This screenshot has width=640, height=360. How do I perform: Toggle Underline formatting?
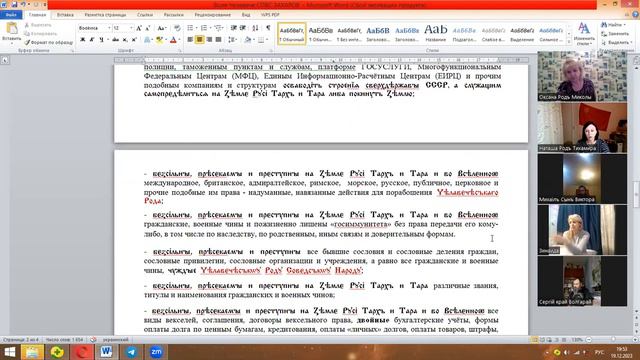pyautogui.click(x=101, y=40)
